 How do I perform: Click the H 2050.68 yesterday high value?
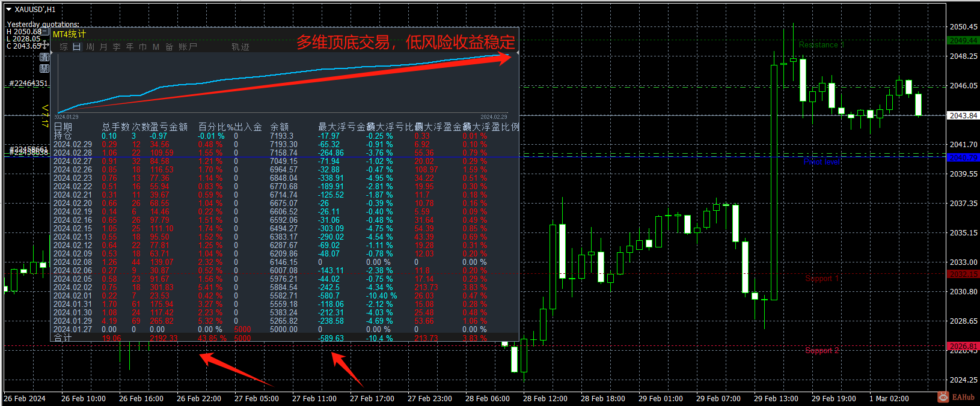(24, 32)
